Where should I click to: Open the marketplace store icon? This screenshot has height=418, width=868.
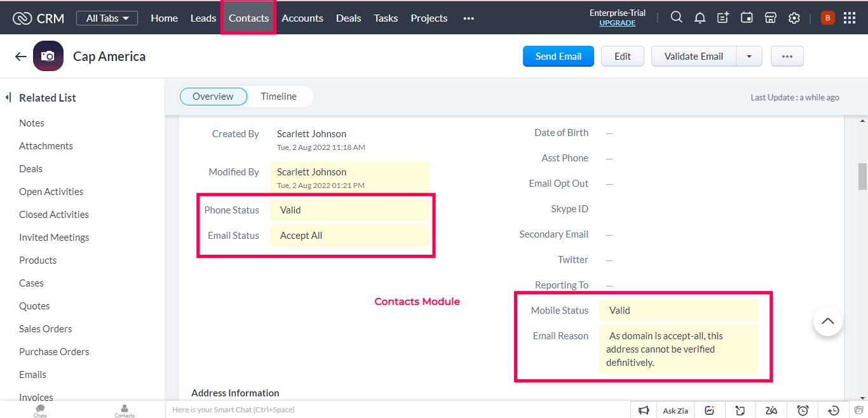coord(770,18)
